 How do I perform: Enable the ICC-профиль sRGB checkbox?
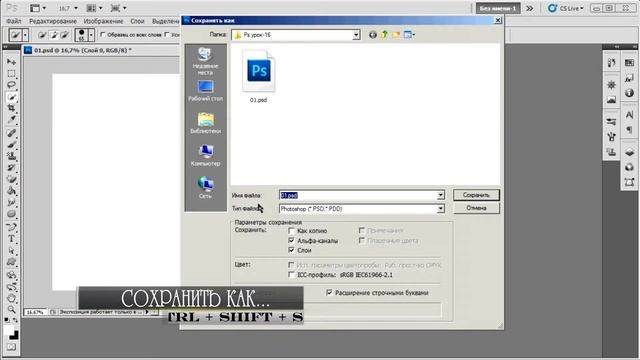click(291, 275)
